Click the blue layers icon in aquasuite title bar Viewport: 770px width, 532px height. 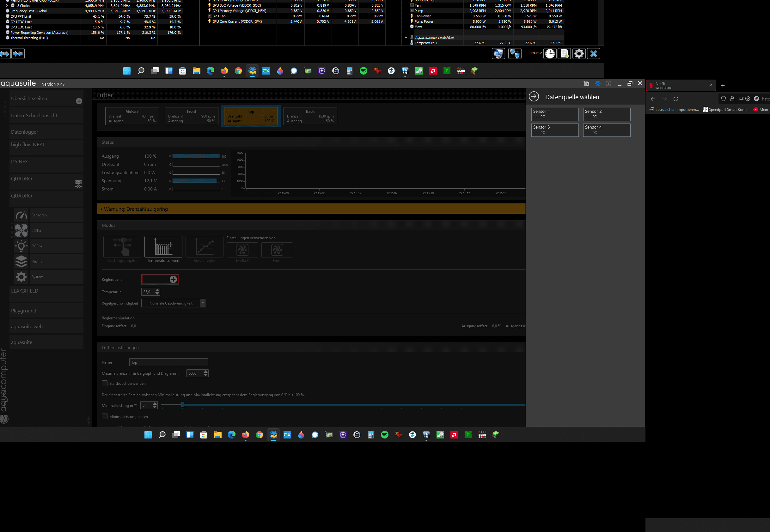[x=598, y=84]
